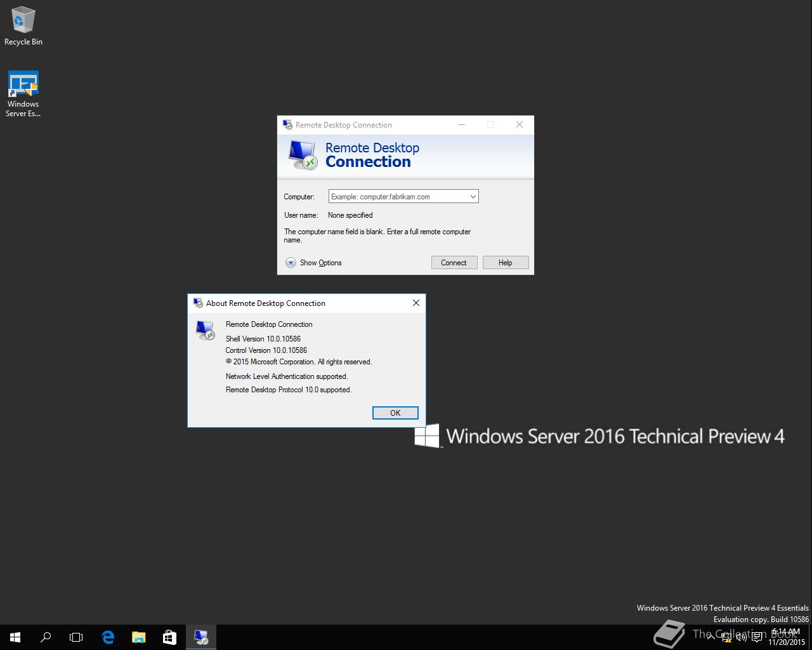Open the Store from the taskbar

pos(169,637)
